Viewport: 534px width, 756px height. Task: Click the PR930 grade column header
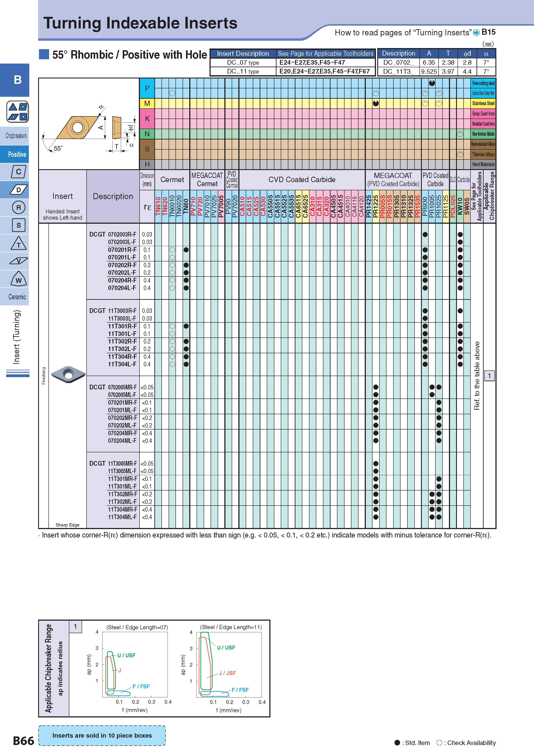425,206
